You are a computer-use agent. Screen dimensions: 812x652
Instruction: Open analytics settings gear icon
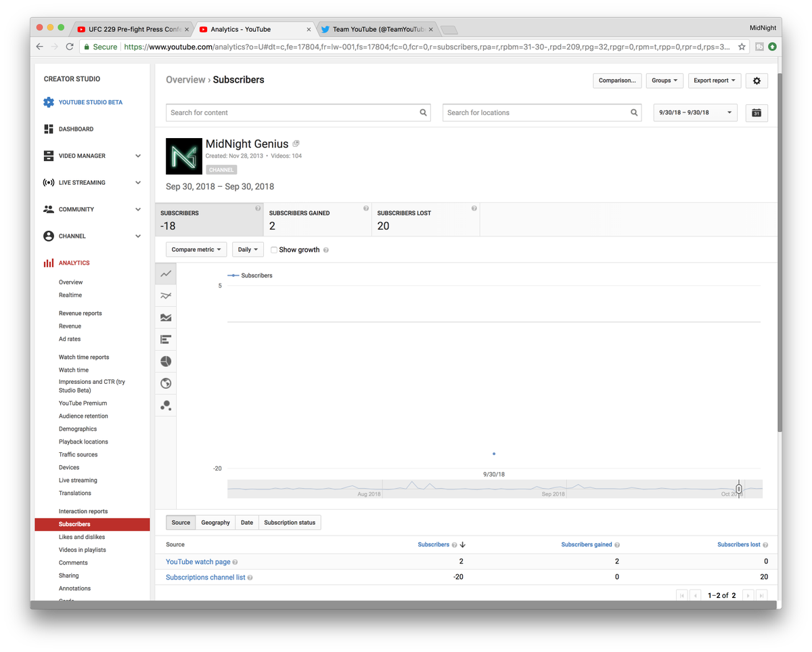point(757,81)
